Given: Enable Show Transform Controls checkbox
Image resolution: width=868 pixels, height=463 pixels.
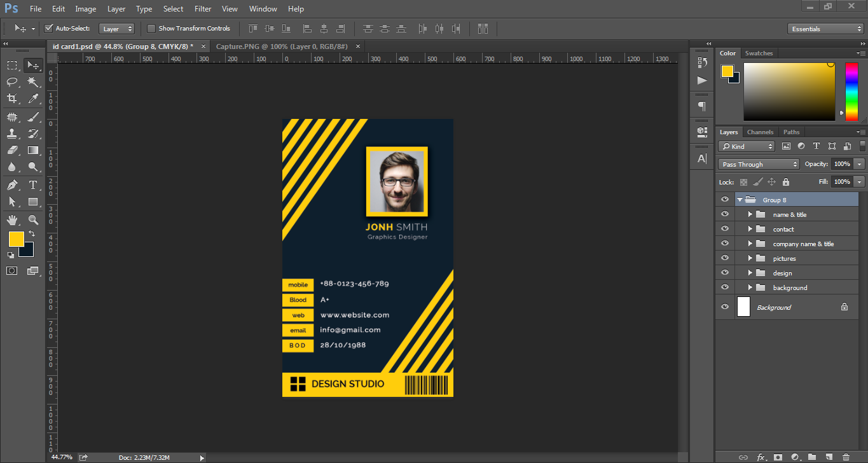Looking at the screenshot, I should [x=151, y=29].
